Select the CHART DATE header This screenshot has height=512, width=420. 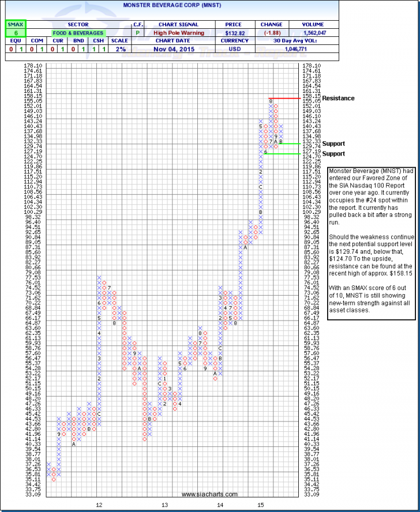pos(172,41)
